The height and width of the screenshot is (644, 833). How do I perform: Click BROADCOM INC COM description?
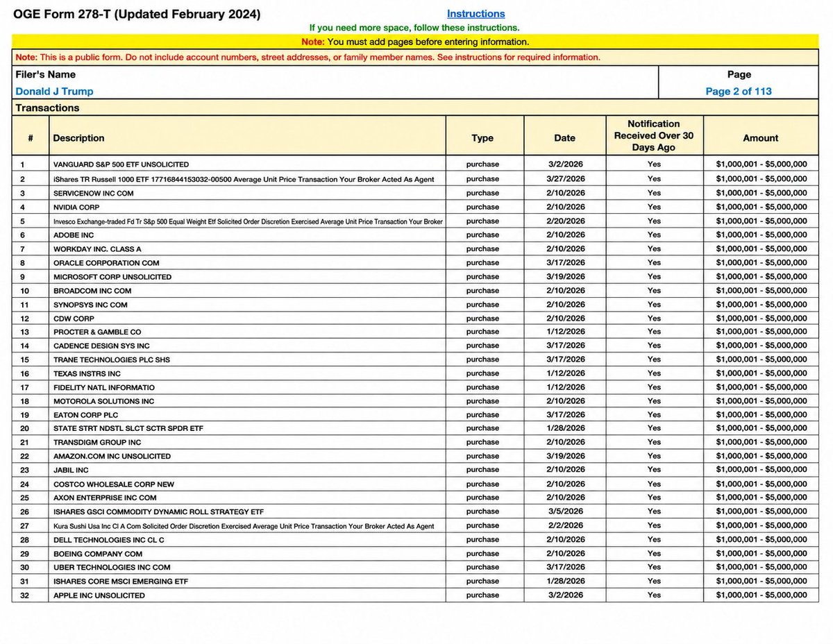(92, 291)
